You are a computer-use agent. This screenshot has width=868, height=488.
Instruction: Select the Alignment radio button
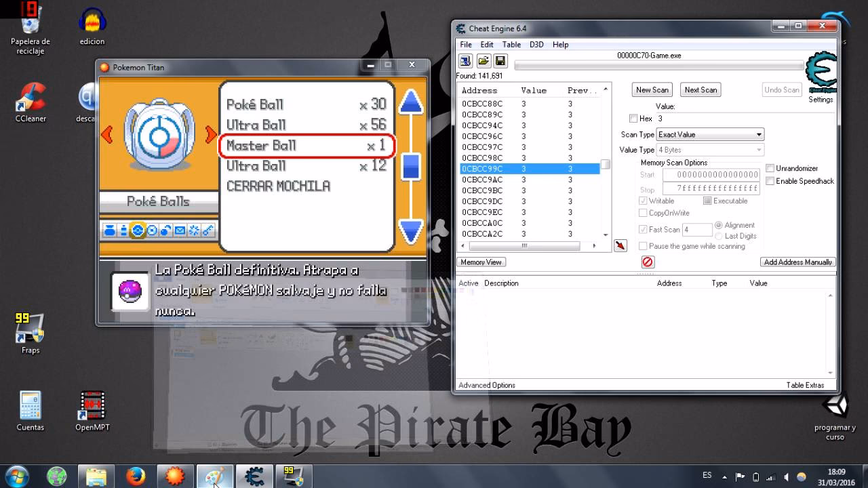coord(719,225)
